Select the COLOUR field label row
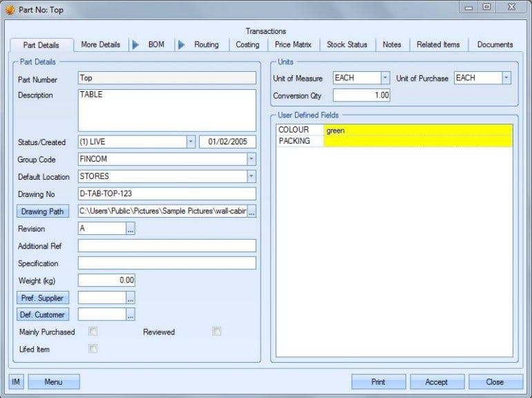Image resolution: width=532 pixels, height=398 pixels. (x=301, y=130)
